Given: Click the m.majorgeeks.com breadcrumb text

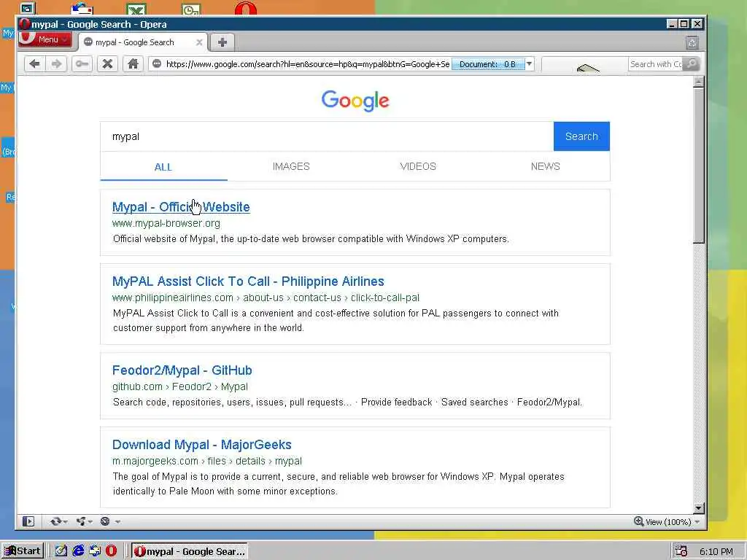Looking at the screenshot, I should tap(206, 461).
